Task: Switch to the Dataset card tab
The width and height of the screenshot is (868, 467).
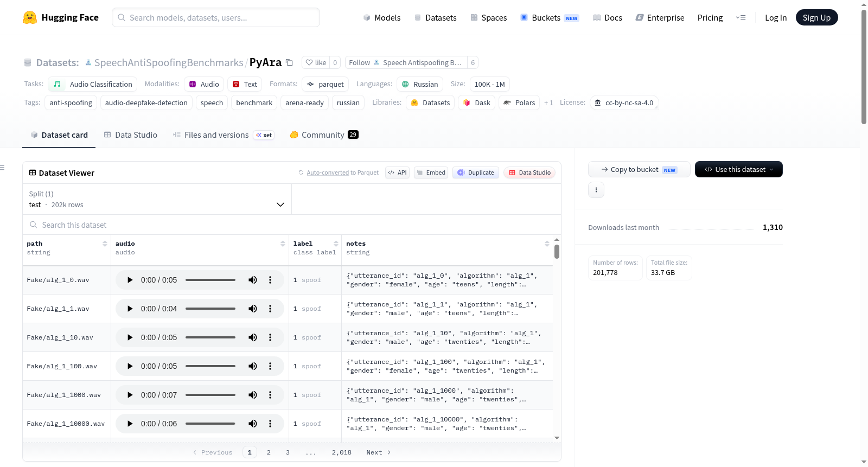Action: pyautogui.click(x=59, y=135)
